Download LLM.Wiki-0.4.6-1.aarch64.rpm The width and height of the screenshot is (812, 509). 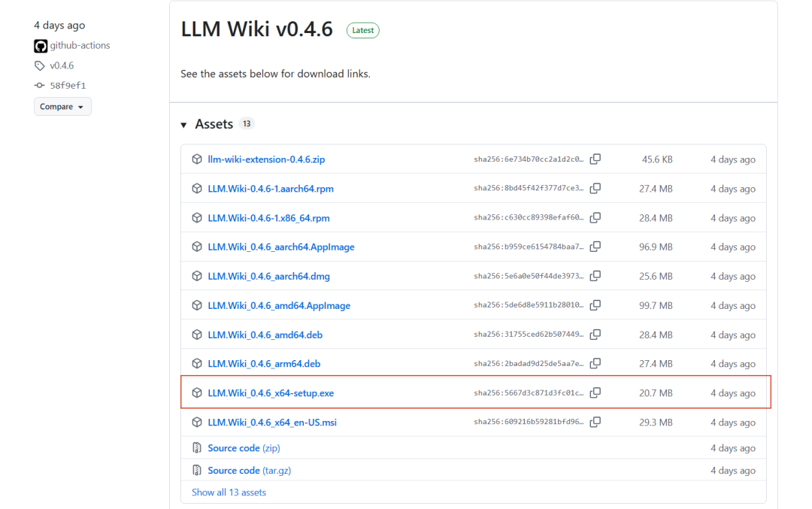pyautogui.click(x=271, y=189)
